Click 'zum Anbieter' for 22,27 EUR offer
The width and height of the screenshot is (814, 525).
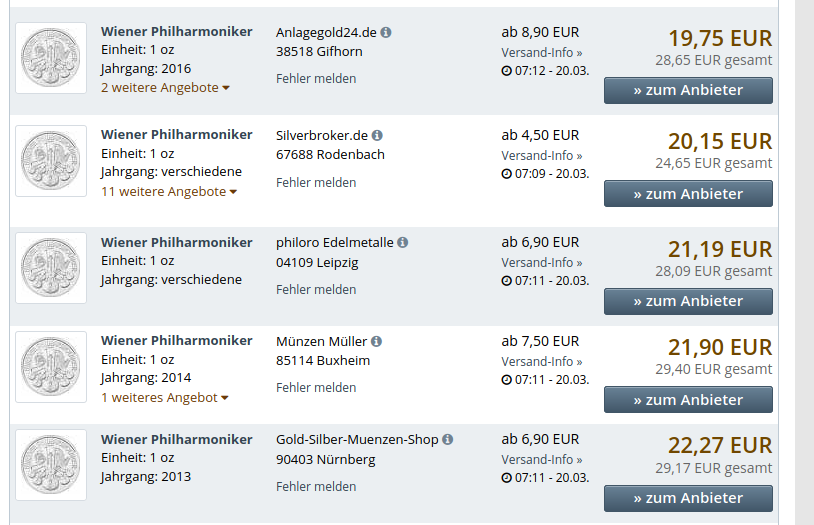688,498
